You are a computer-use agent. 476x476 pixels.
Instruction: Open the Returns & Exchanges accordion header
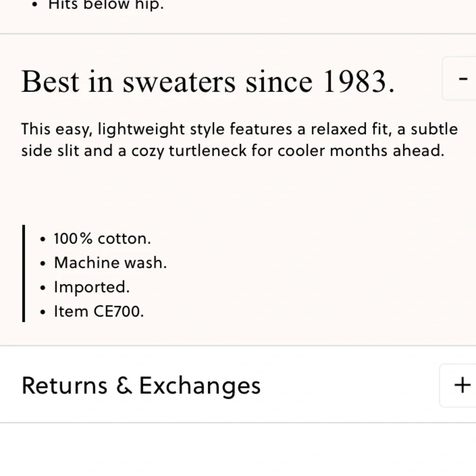tap(141, 385)
